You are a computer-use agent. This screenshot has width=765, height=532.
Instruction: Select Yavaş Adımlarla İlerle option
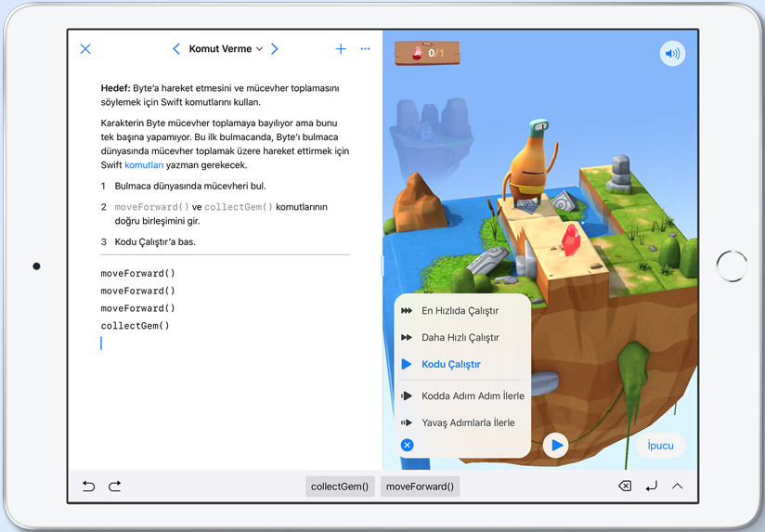click(x=468, y=422)
